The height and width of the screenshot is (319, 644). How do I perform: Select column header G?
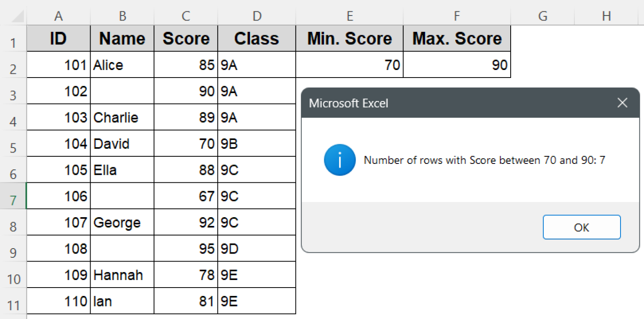tap(543, 16)
